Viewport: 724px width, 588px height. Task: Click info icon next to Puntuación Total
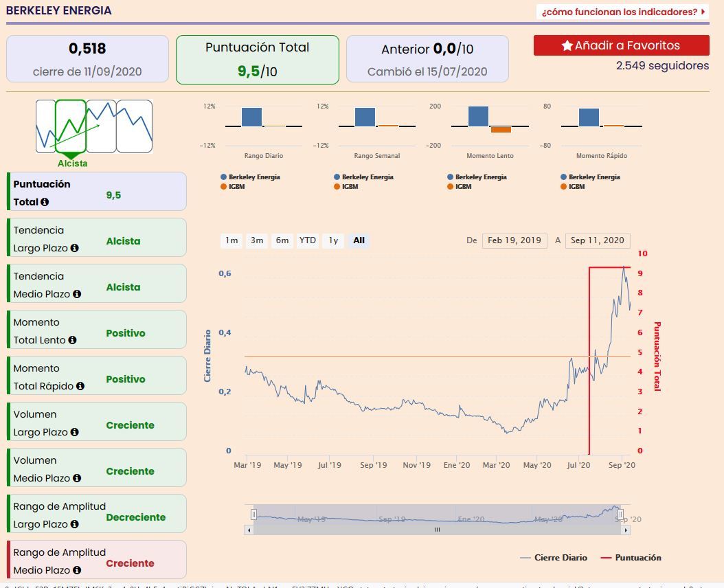pos(45,202)
